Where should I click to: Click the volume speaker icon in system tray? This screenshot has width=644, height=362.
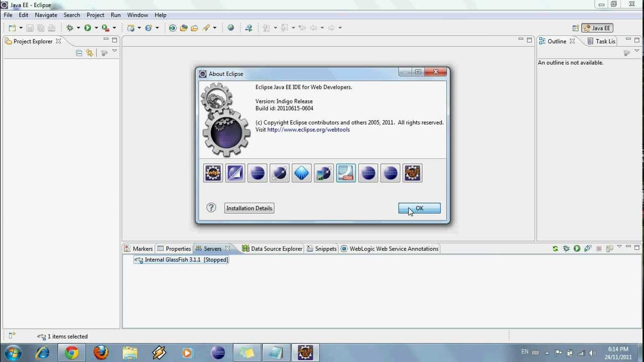(592, 353)
